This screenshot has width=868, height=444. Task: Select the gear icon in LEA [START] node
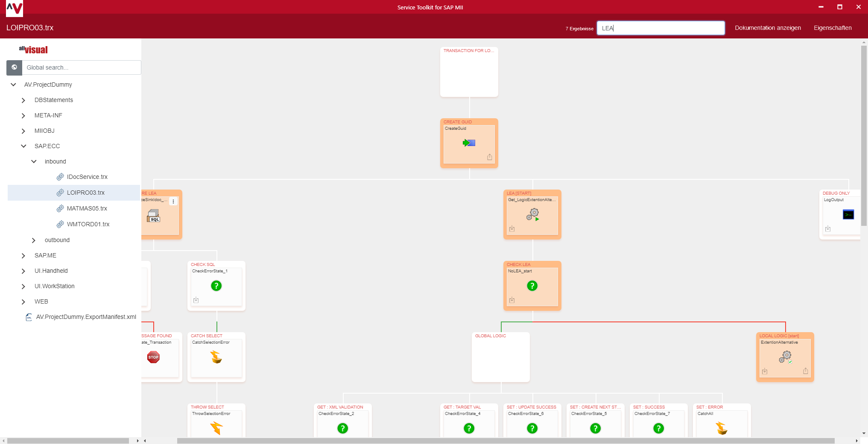532,214
